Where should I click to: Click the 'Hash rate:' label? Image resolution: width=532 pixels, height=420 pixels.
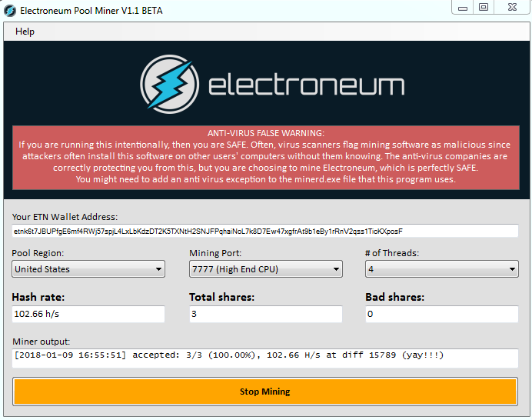(38, 298)
